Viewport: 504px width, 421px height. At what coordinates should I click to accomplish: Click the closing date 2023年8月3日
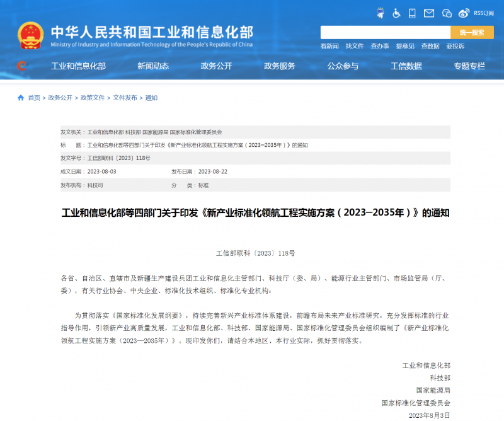(x=430, y=415)
